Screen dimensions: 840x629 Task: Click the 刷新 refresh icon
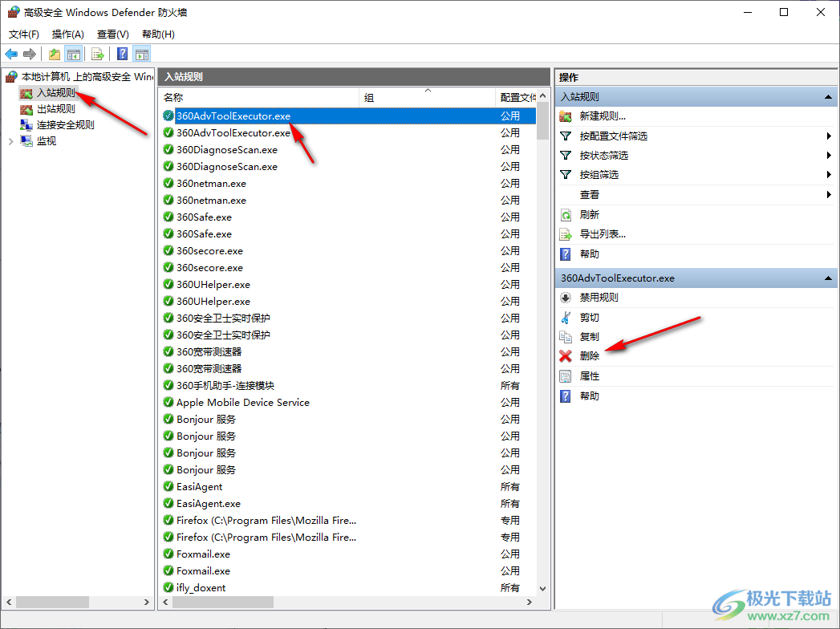(566, 215)
